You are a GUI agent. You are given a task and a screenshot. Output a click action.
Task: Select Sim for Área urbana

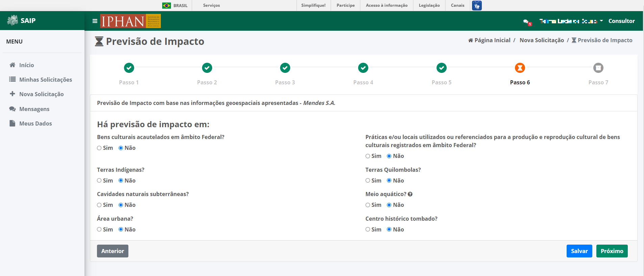point(99,229)
